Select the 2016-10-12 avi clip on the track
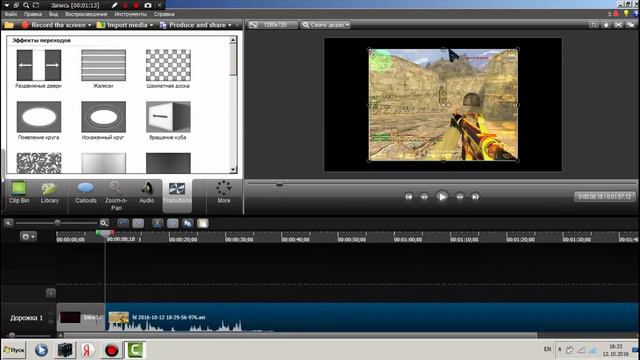The image size is (640, 360). [x=371, y=317]
